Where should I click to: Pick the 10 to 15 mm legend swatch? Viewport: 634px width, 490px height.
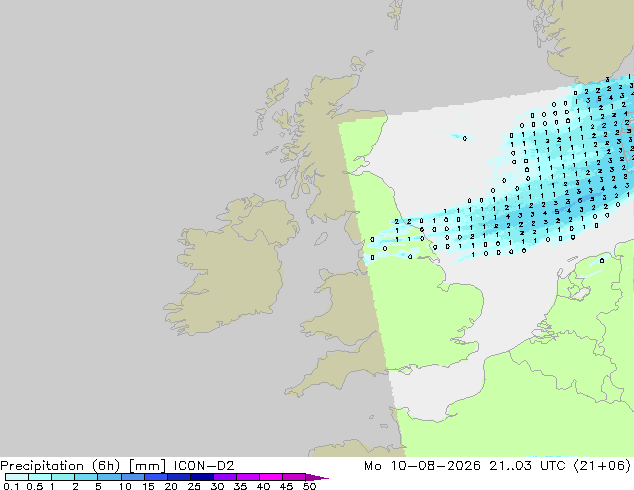click(132, 477)
